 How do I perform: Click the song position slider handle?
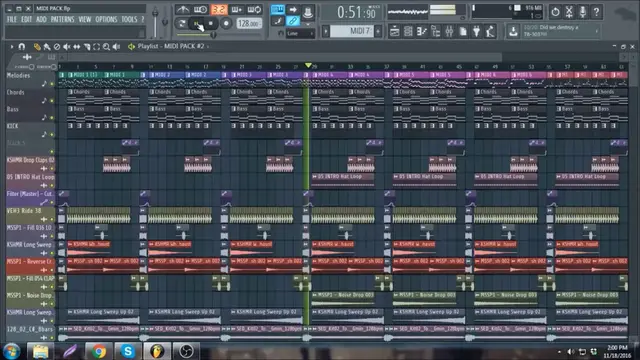click(213, 35)
